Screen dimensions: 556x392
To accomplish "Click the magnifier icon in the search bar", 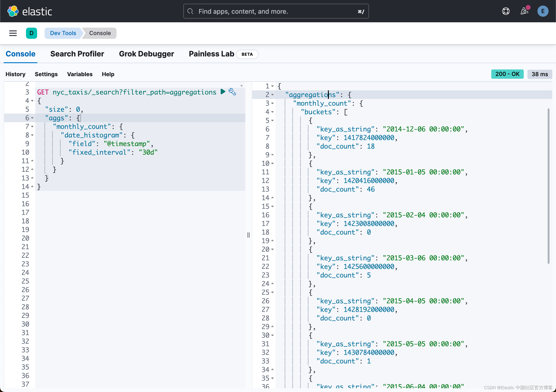I will tap(190, 11).
